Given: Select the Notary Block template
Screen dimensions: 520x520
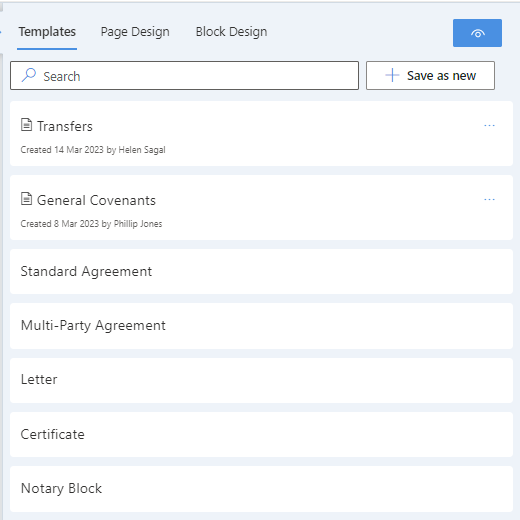Looking at the screenshot, I should pos(261,489).
